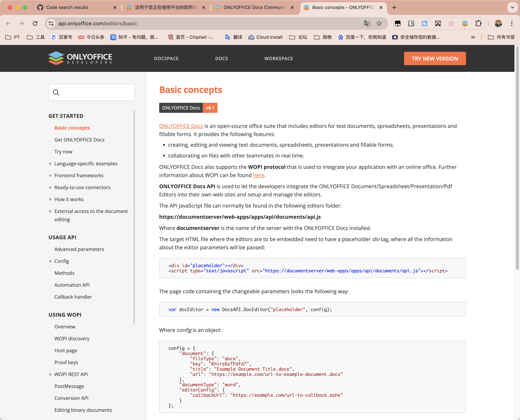Open the Cloud Install bookmark
Viewport: 520px width, 420px height.
click(x=265, y=37)
